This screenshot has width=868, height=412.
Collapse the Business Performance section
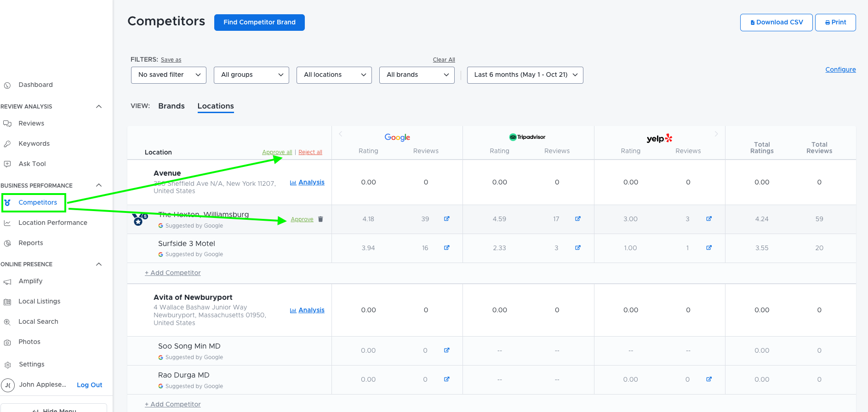click(x=99, y=185)
